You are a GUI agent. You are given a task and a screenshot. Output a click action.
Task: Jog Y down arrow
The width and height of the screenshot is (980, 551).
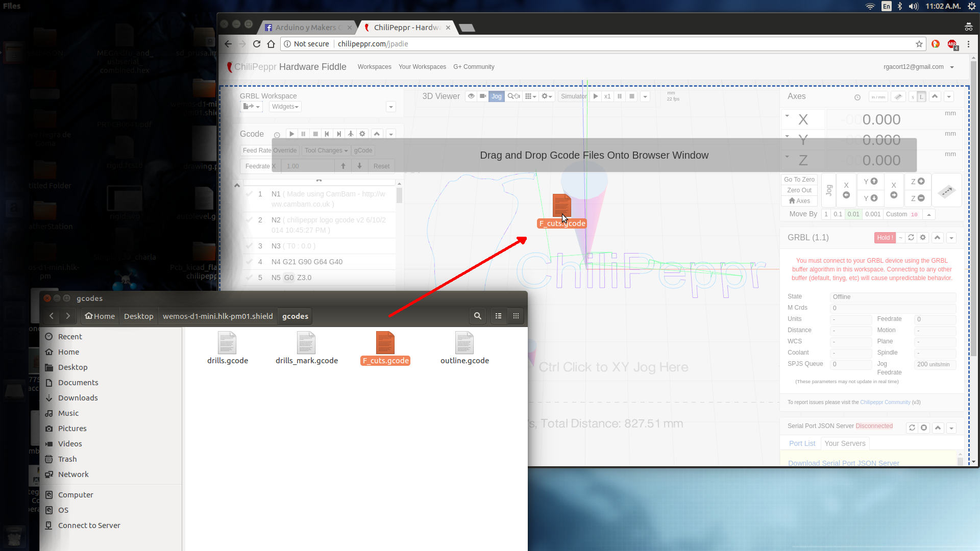coord(870,198)
